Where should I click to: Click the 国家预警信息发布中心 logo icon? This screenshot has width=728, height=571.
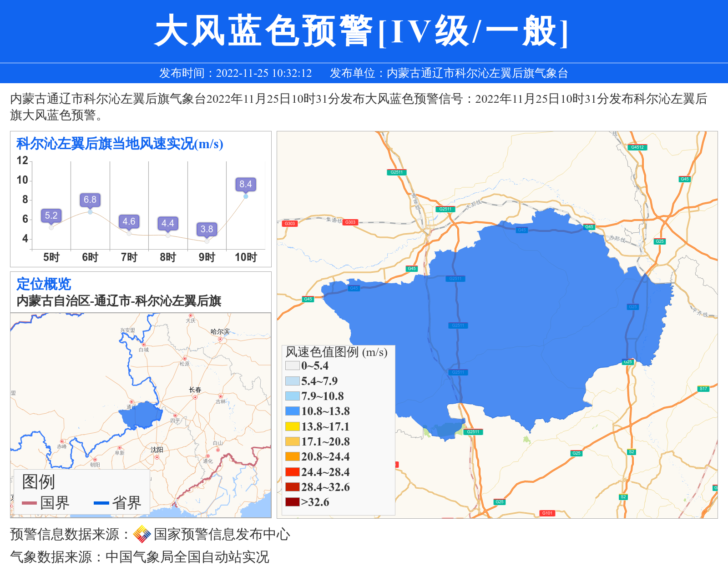coord(142,534)
